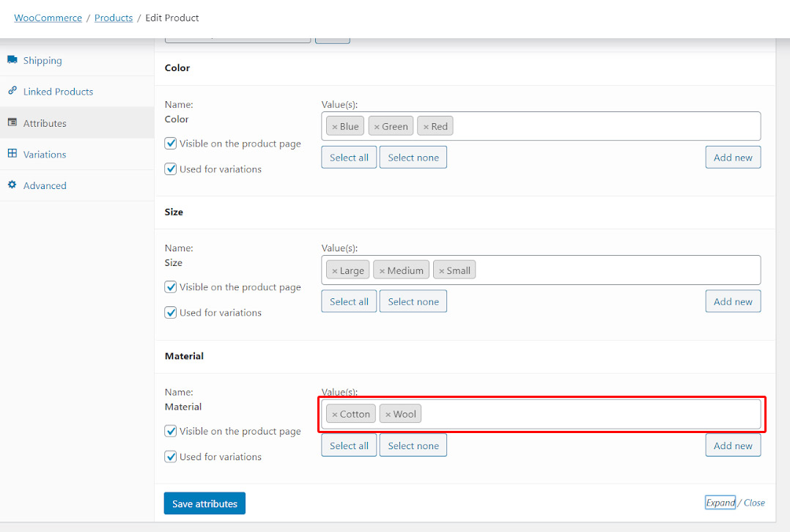Screen dimensions: 790x532
Task: Click the 'Edit Product' breadcrumb text
Action: [x=172, y=18]
